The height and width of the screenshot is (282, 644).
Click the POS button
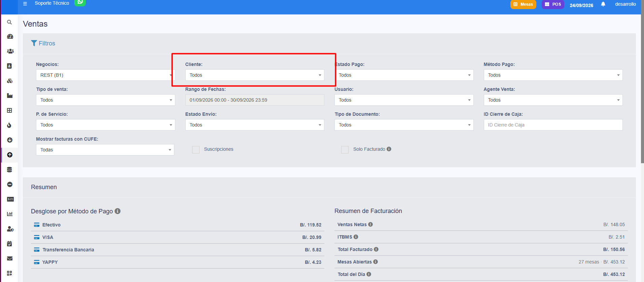coord(553,4)
